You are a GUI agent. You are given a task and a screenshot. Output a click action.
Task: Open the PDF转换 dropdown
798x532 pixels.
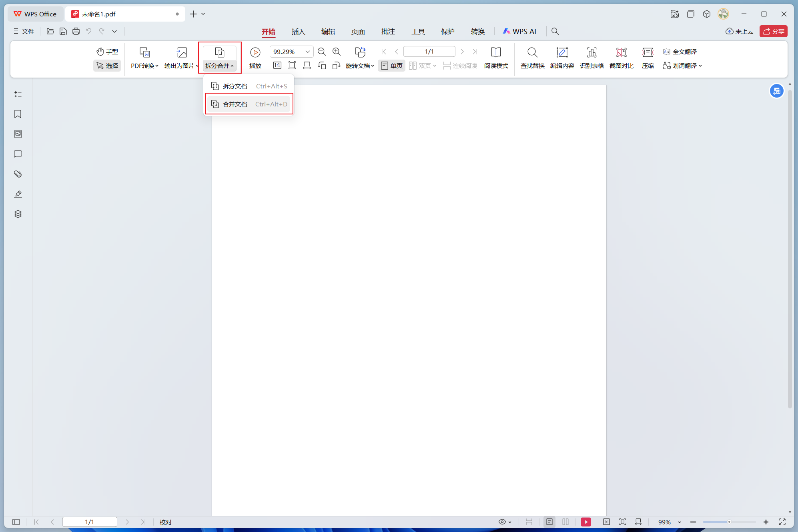click(144, 66)
